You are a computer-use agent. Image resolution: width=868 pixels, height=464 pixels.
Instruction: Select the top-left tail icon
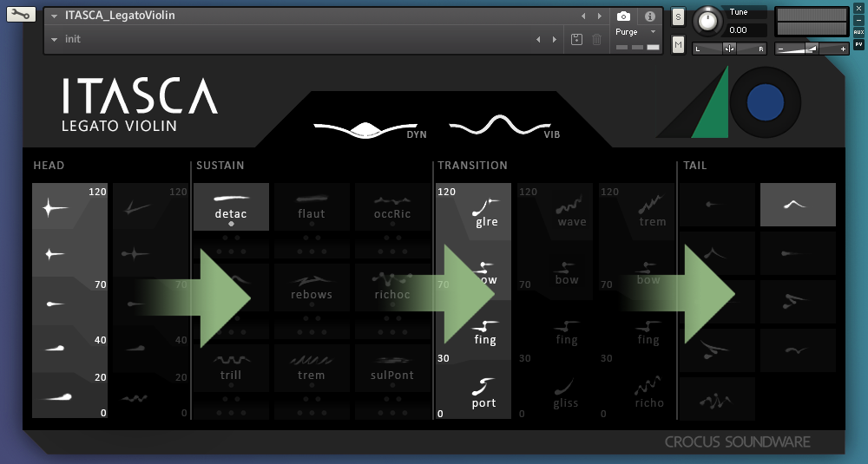click(x=718, y=205)
